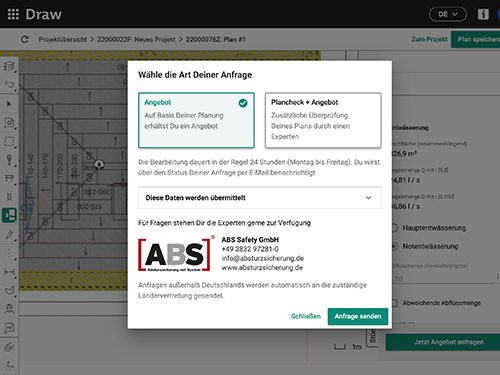Go to 22000022P: Neues Projekt breadcrumb

(x=136, y=39)
